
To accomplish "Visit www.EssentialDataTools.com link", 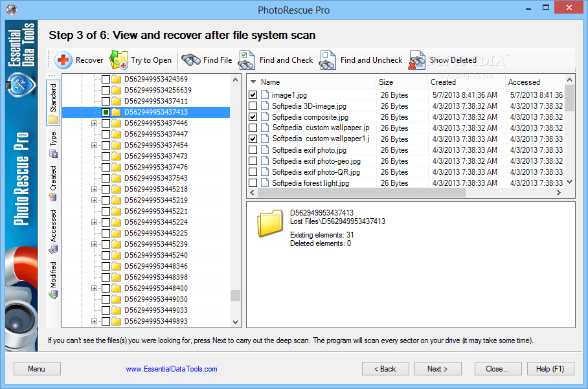I will coord(172,369).
